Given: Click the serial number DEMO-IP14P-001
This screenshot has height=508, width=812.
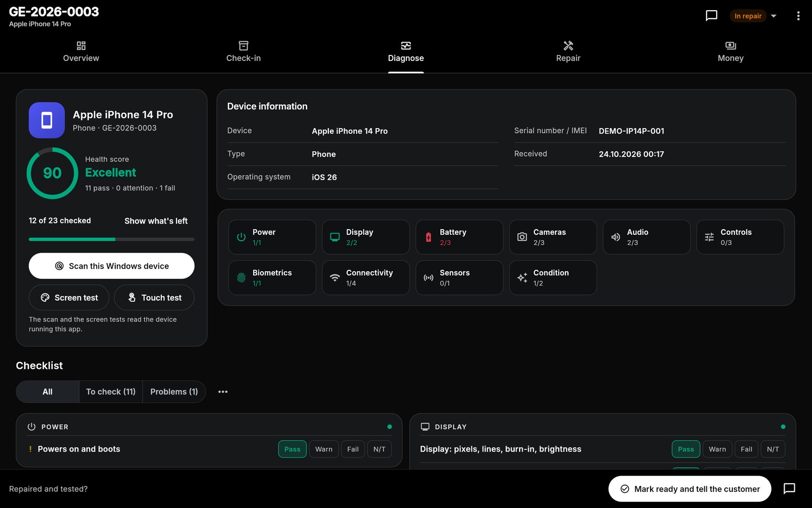Looking at the screenshot, I should pyautogui.click(x=631, y=131).
